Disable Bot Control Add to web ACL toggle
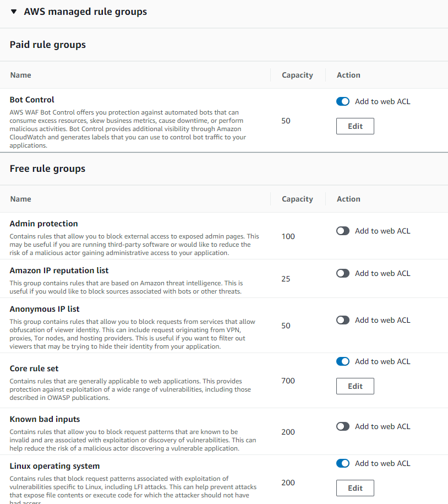 343,101
